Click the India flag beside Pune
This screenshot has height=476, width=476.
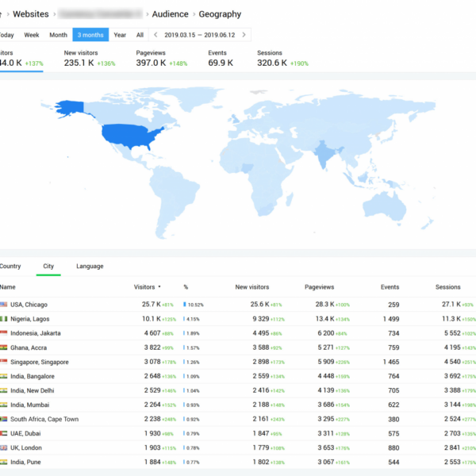point(4,462)
